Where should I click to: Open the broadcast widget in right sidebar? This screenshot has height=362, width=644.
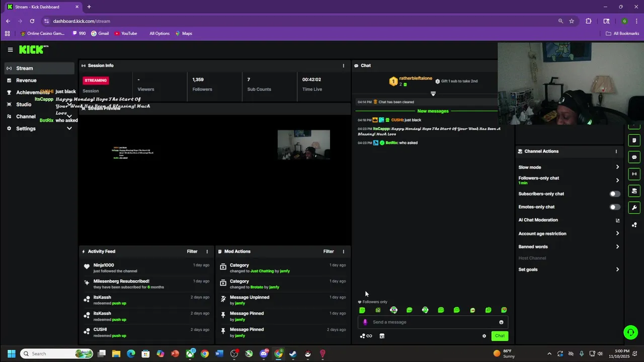(634, 174)
